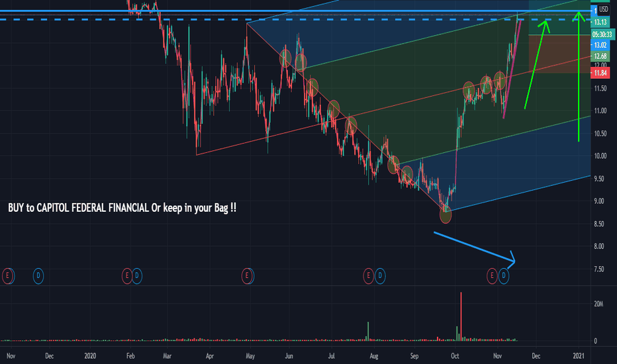Click the earnings E marker above first Nov
This screenshot has width=617, height=364.
pyautogui.click(x=7, y=276)
